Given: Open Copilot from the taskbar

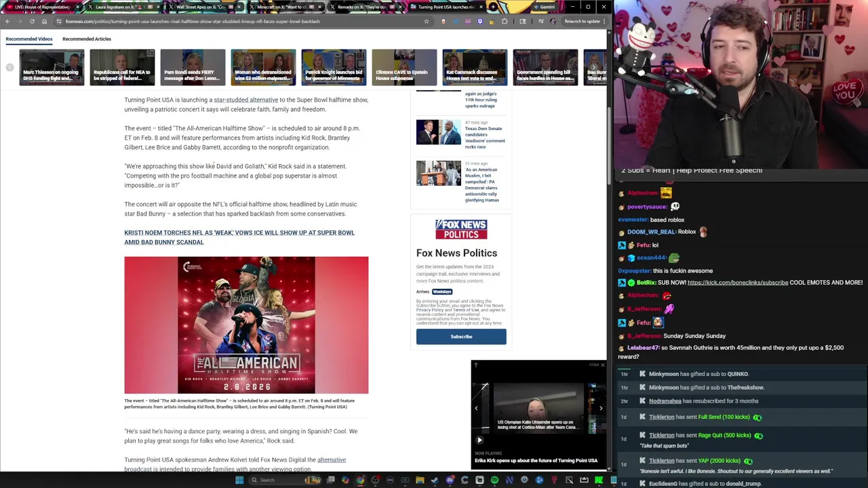Looking at the screenshot, I should [345, 480].
